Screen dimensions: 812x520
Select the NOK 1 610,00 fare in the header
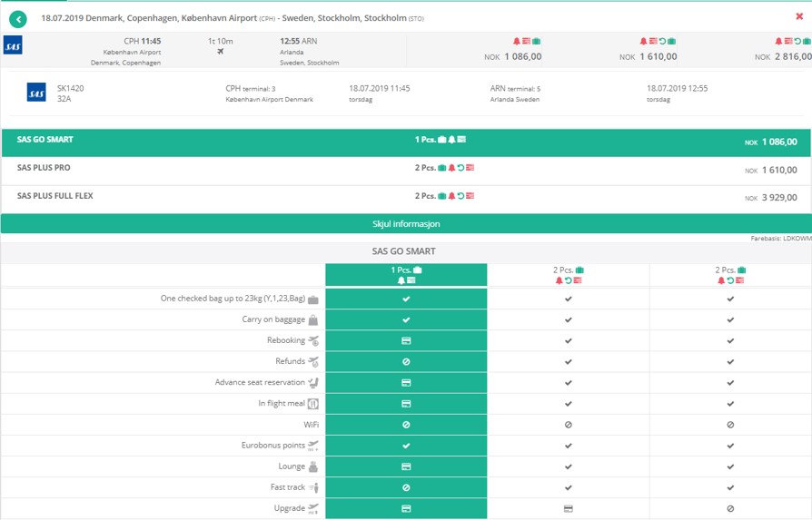point(648,57)
